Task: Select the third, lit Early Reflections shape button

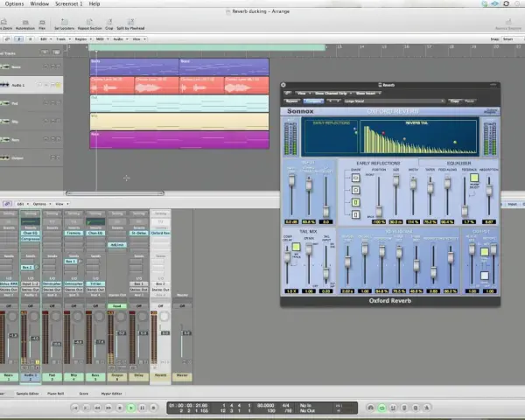Action: pyautogui.click(x=355, y=202)
